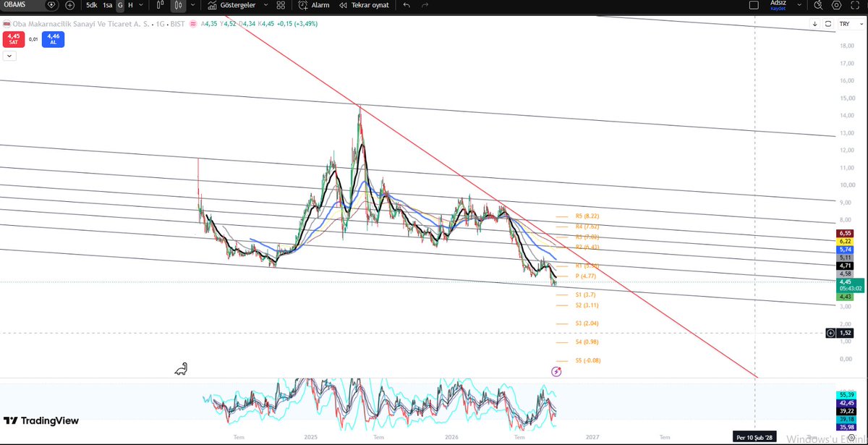The height and width of the screenshot is (445, 868).
Task: Start Tekrar oynat bar replay
Action: pyautogui.click(x=364, y=5)
